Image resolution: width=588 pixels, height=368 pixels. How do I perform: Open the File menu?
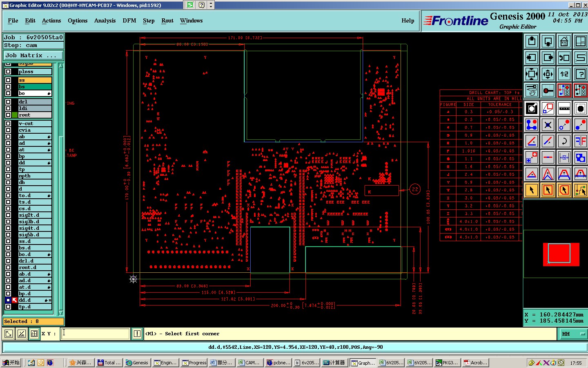[13, 20]
